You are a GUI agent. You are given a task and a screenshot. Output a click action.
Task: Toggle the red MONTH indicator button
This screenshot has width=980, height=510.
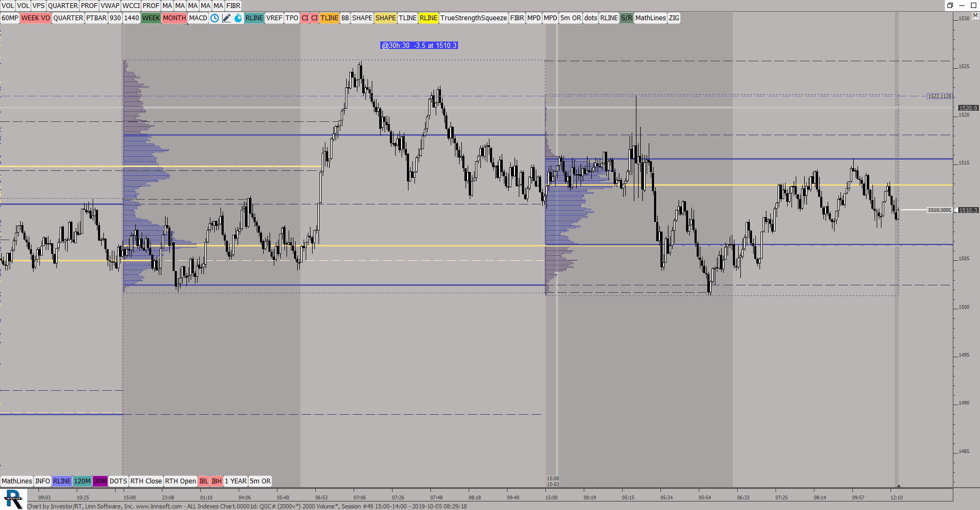[174, 18]
